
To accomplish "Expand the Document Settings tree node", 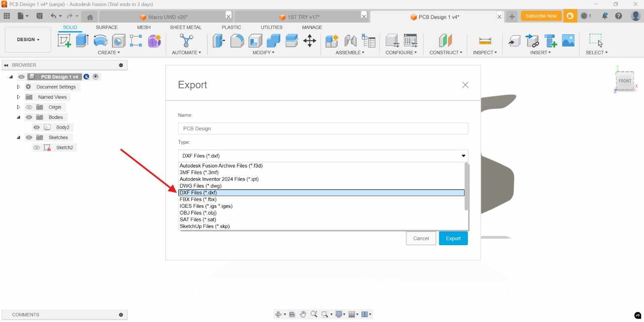I will (x=18, y=87).
